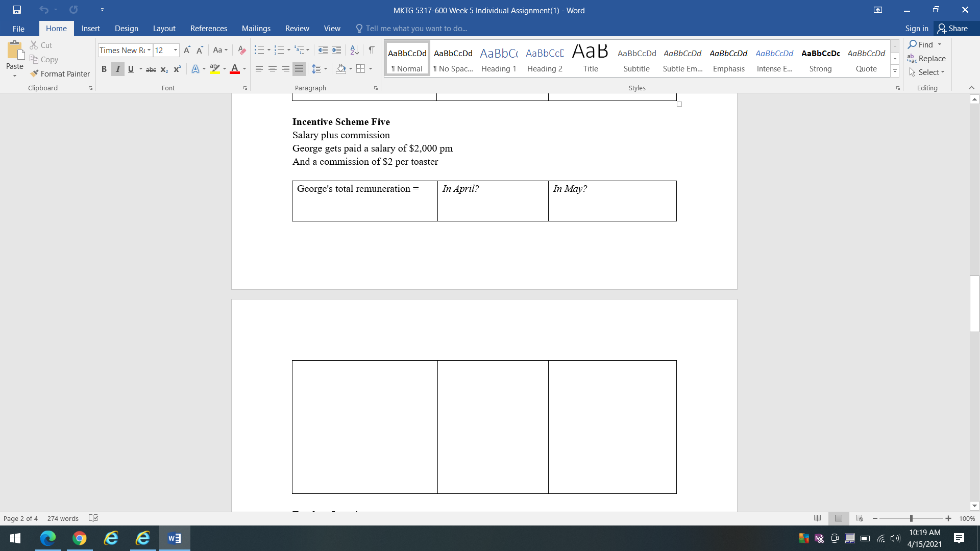Click the Word icon in the taskbar
Image resolution: width=980 pixels, height=551 pixels.
175,538
